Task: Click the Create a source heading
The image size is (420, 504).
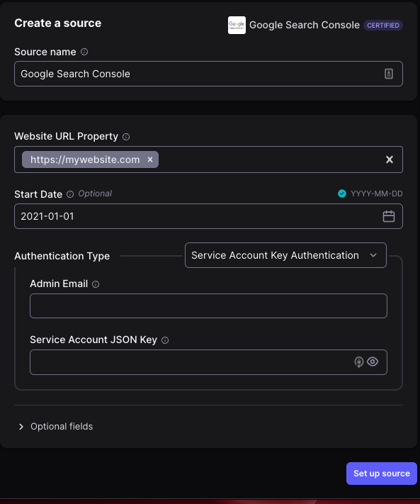Action: 58,23
